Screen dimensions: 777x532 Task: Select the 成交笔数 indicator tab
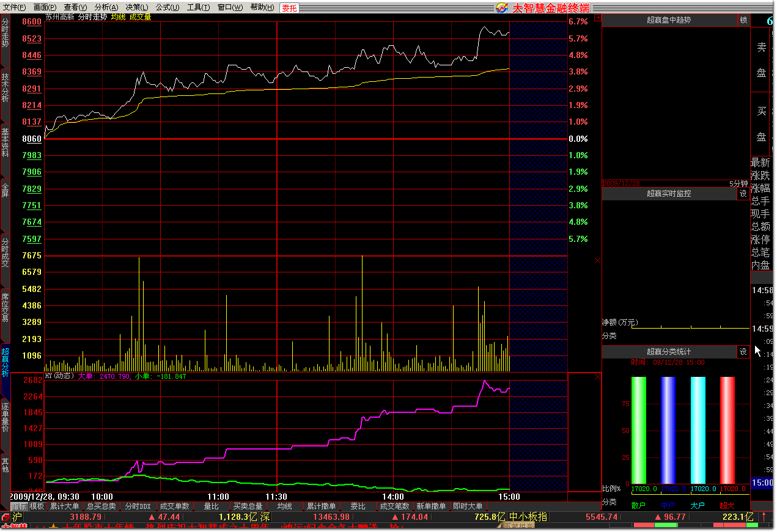395,506
